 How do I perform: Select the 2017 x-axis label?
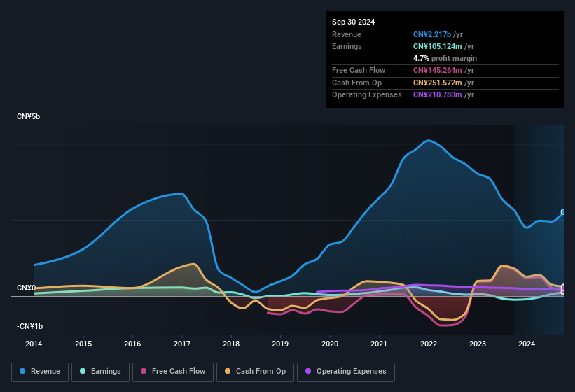click(182, 344)
